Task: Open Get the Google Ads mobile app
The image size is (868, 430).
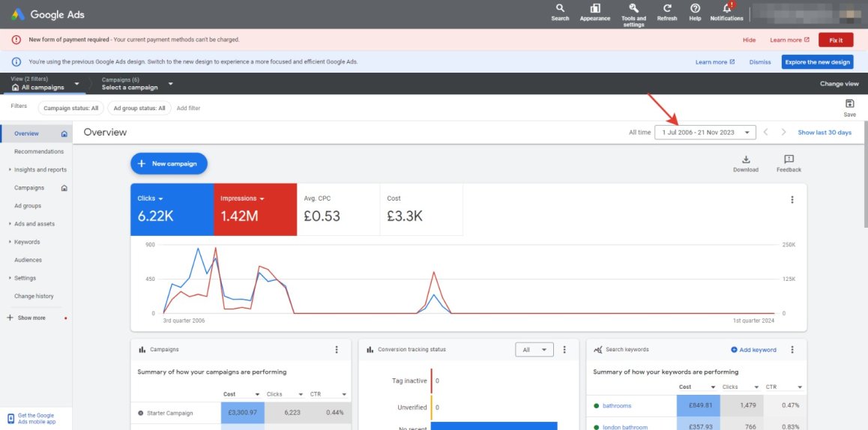Action: point(36,418)
